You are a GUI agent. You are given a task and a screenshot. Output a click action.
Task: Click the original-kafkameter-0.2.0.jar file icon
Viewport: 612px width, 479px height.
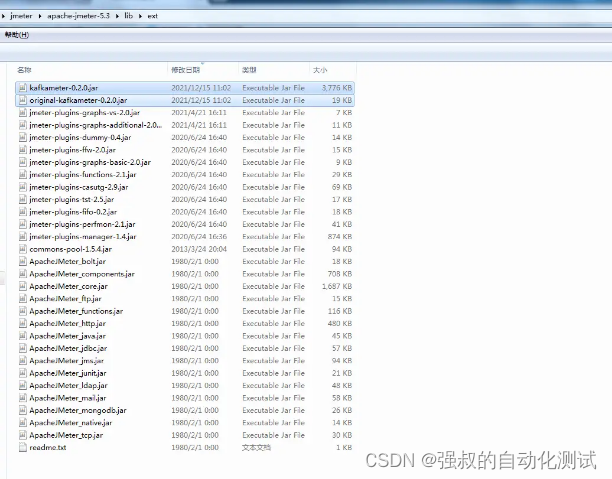(x=23, y=100)
